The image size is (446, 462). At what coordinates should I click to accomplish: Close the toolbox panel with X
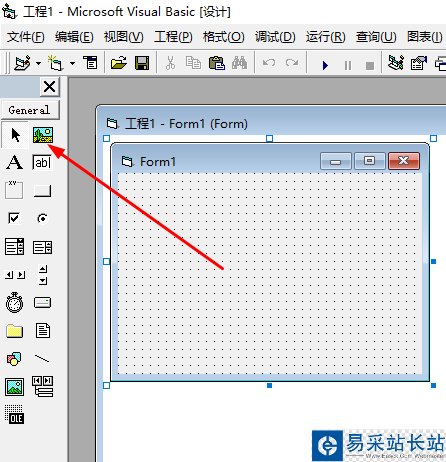(x=50, y=87)
